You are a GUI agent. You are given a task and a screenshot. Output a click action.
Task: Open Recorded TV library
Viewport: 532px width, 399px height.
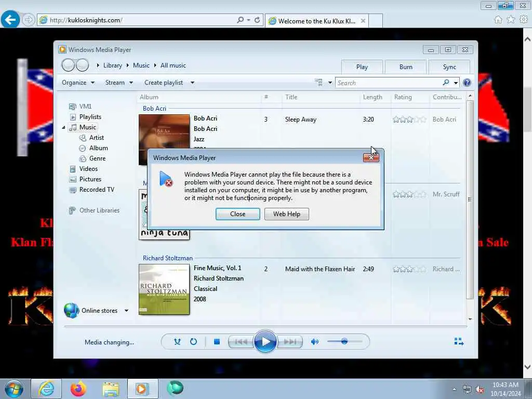(91, 190)
